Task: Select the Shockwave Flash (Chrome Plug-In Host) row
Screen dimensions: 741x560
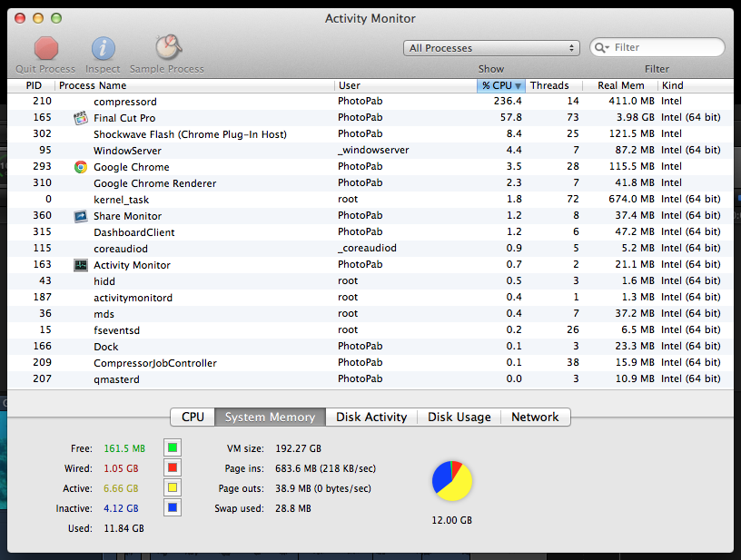Action: click(x=370, y=134)
